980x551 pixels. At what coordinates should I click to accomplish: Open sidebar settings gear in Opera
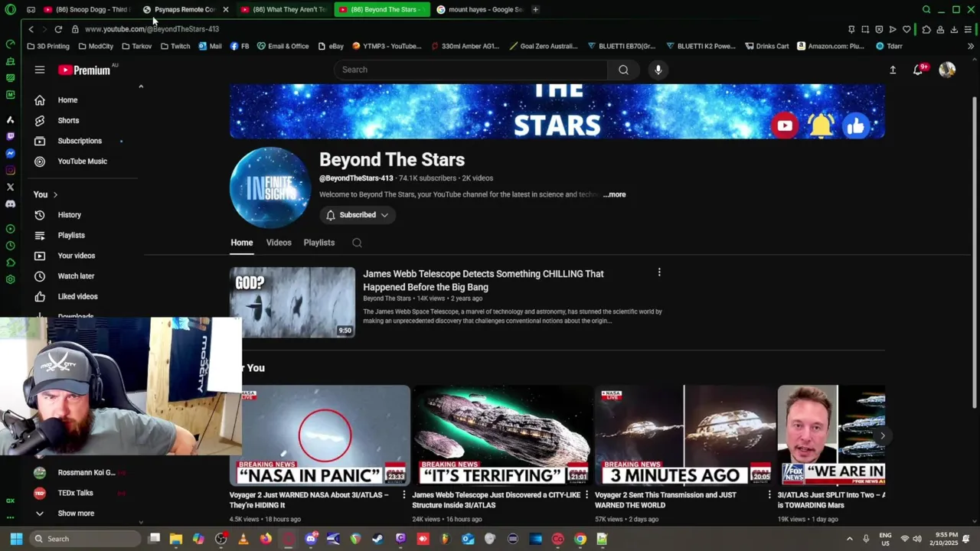coord(10,279)
